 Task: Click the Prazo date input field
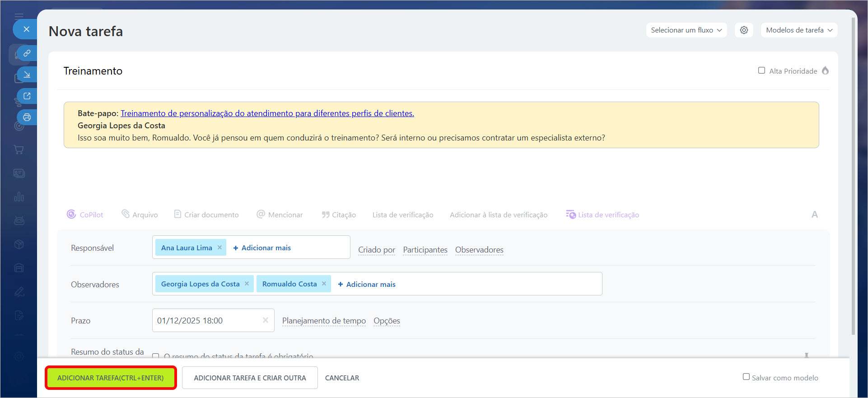point(208,321)
